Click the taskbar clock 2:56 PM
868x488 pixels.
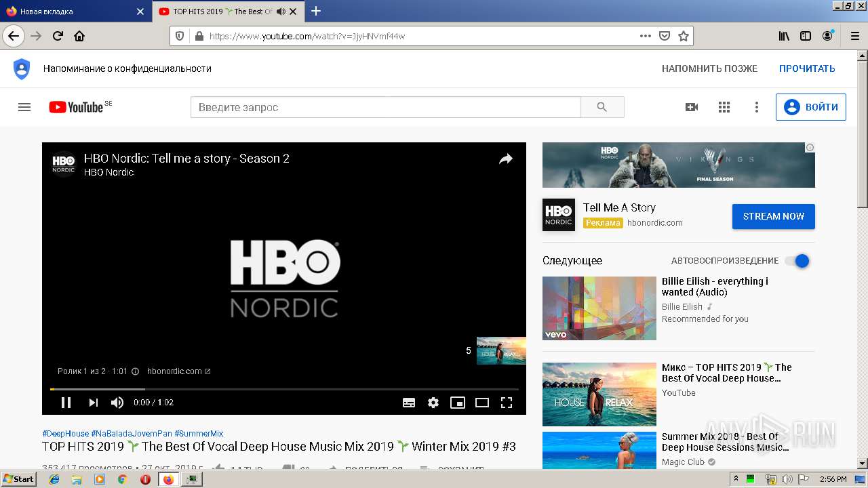pyautogui.click(x=833, y=479)
